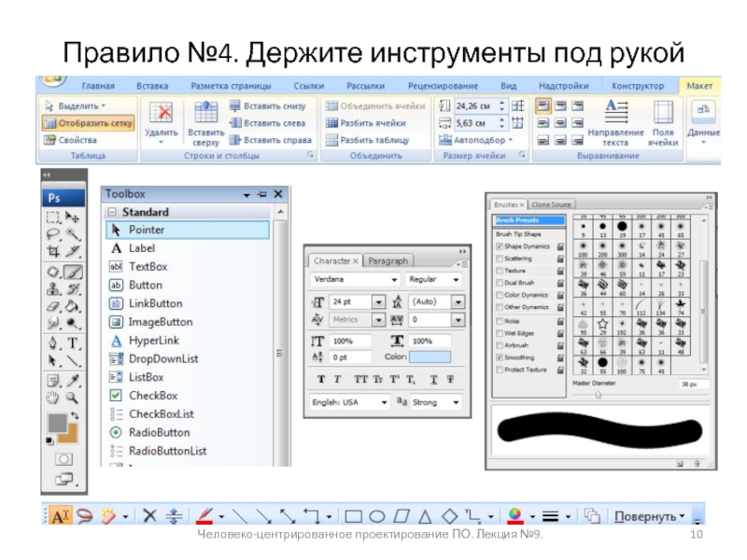
Task: Open the Regular font style dropdown
Action: [x=456, y=279]
